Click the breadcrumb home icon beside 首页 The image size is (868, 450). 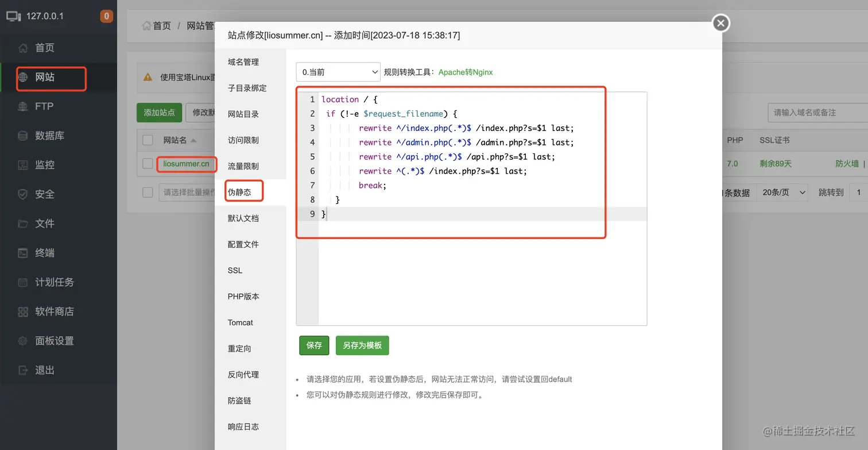coord(146,26)
